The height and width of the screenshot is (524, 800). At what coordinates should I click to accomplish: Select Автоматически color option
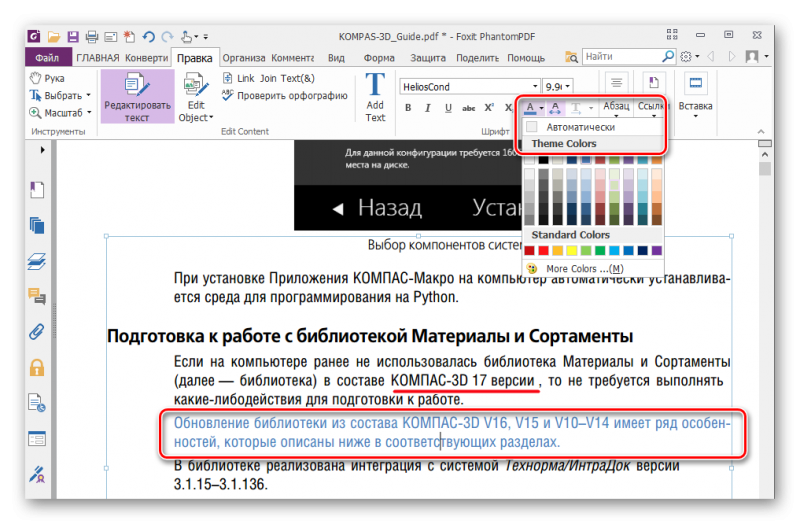point(593,127)
